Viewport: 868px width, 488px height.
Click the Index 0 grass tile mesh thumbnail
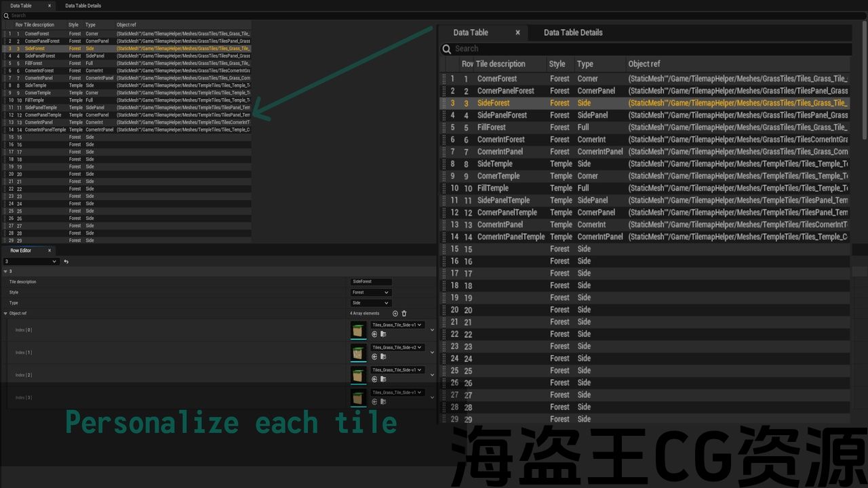point(358,330)
